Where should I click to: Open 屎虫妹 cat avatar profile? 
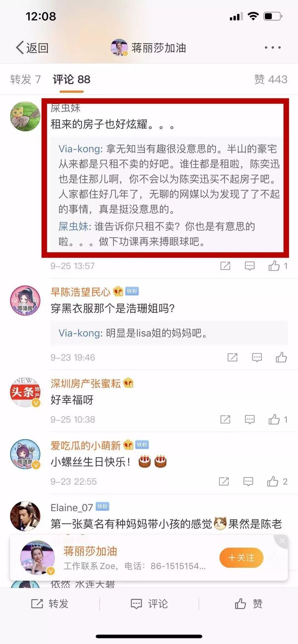(x=25, y=116)
